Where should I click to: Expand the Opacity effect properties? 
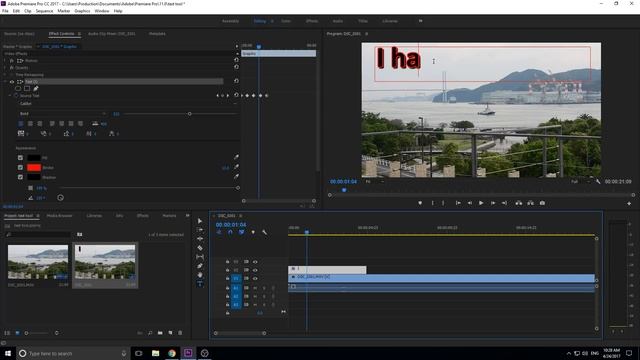click(x=5, y=67)
